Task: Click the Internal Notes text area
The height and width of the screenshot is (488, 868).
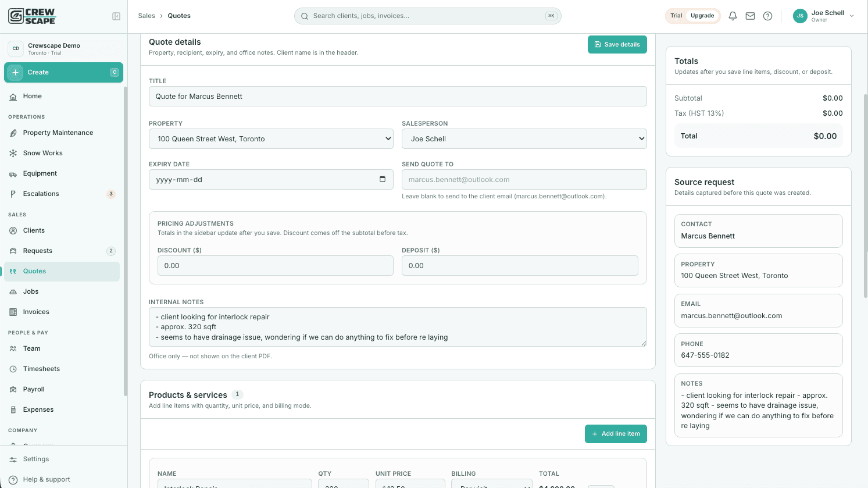Action: (398, 327)
